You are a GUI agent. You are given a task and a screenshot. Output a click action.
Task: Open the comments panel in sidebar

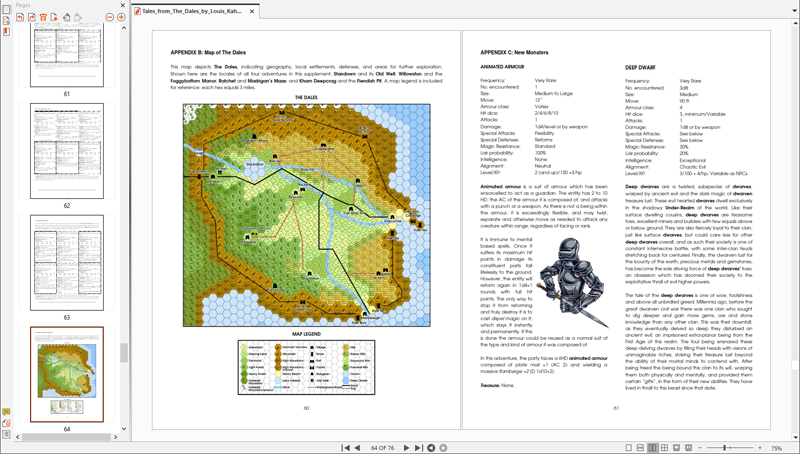click(x=6, y=412)
